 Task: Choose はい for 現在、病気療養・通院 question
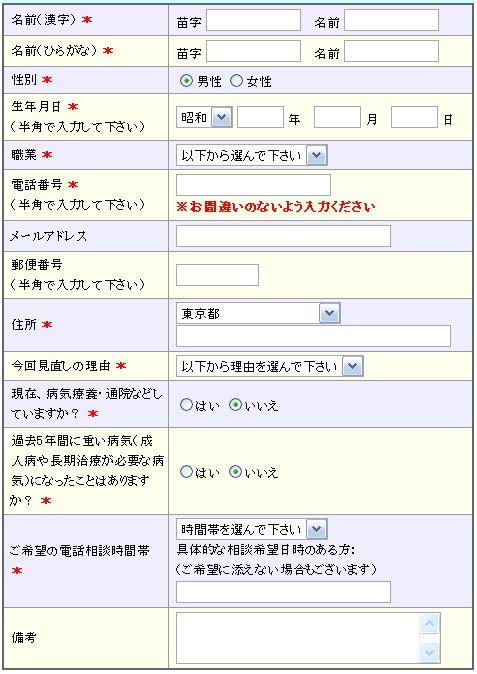click(x=186, y=404)
